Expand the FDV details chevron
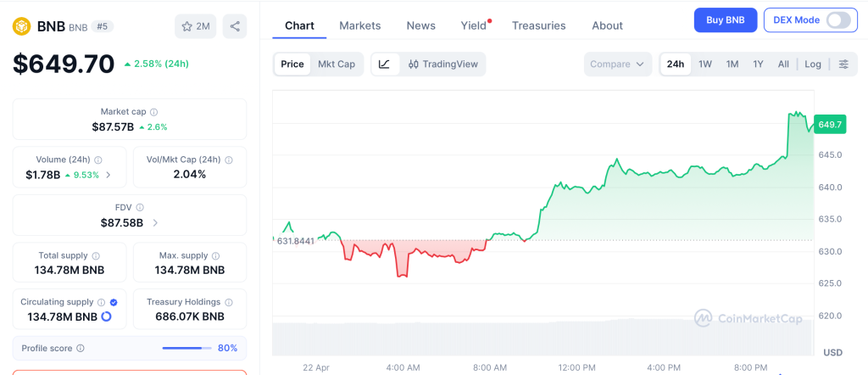The height and width of the screenshot is (375, 868). pyautogui.click(x=155, y=223)
